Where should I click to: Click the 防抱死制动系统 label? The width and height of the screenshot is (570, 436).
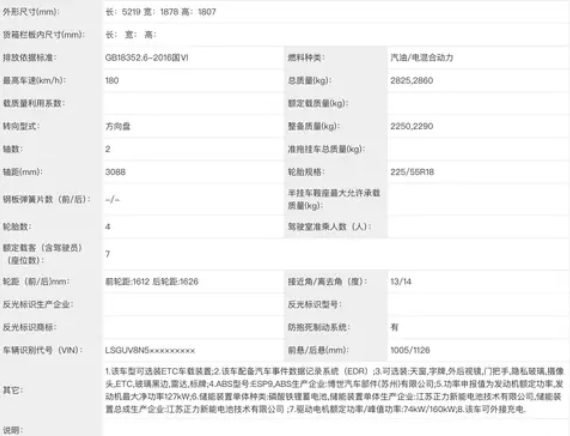click(x=319, y=327)
